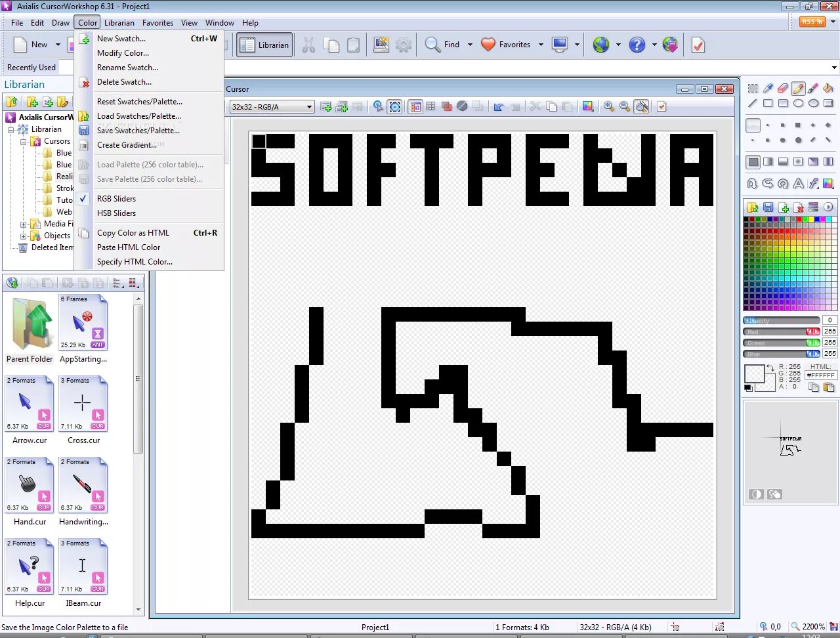Toggle the checklist icon in editor toolbar
Viewport: 840px width, 638px height.
tap(661, 107)
